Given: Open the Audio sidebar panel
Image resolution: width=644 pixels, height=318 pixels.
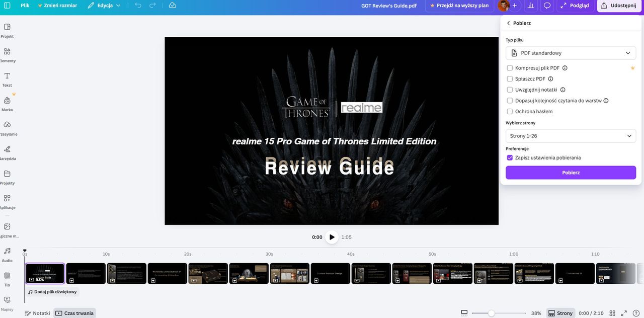Looking at the screenshot, I should 7,254.
